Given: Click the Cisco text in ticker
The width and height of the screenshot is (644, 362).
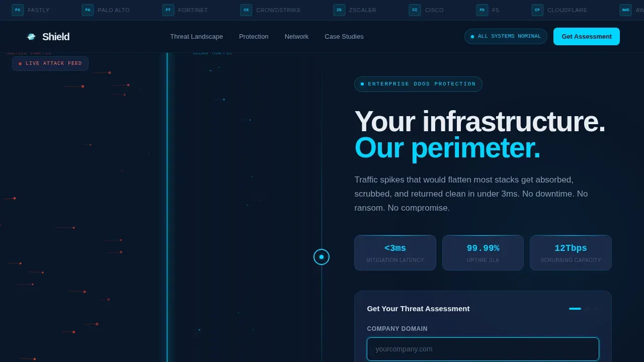Looking at the screenshot, I should coord(434,10).
